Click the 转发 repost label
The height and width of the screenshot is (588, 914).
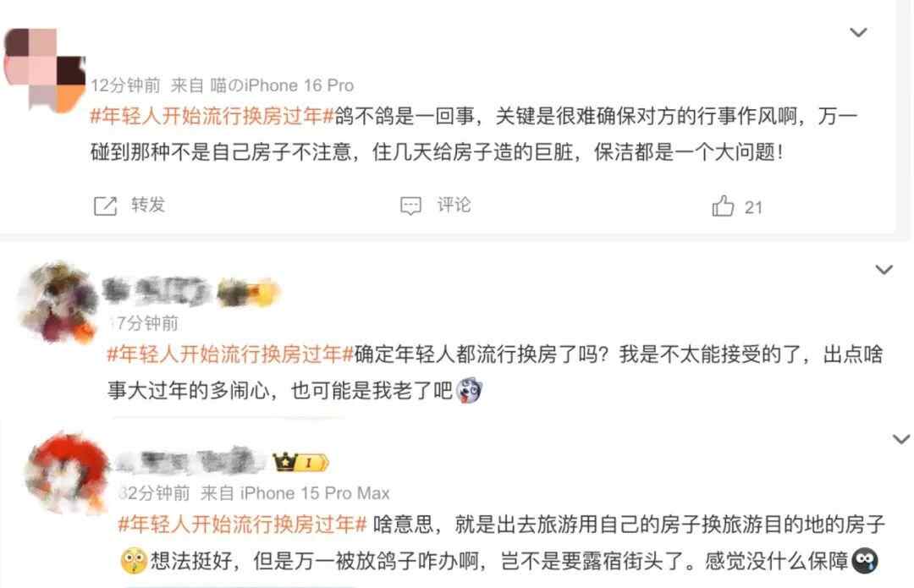coord(148,205)
